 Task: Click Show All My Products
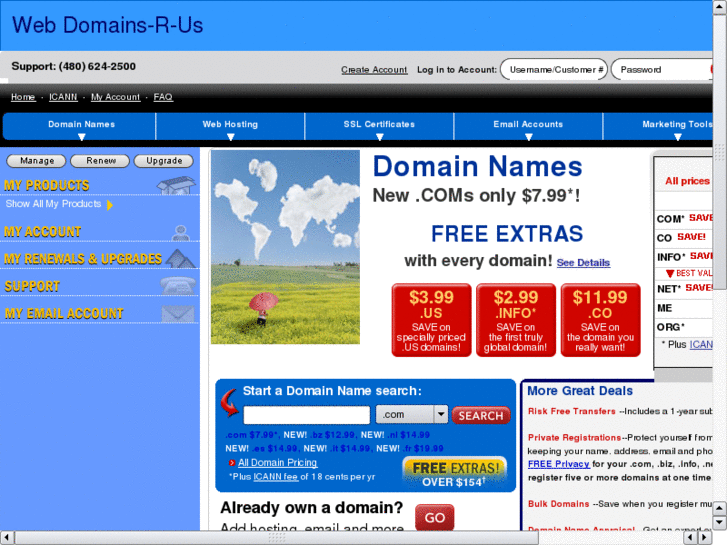coord(53,204)
